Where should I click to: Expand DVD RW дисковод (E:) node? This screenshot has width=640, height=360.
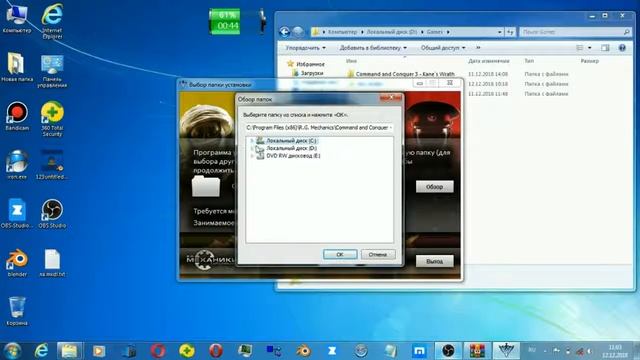251,156
